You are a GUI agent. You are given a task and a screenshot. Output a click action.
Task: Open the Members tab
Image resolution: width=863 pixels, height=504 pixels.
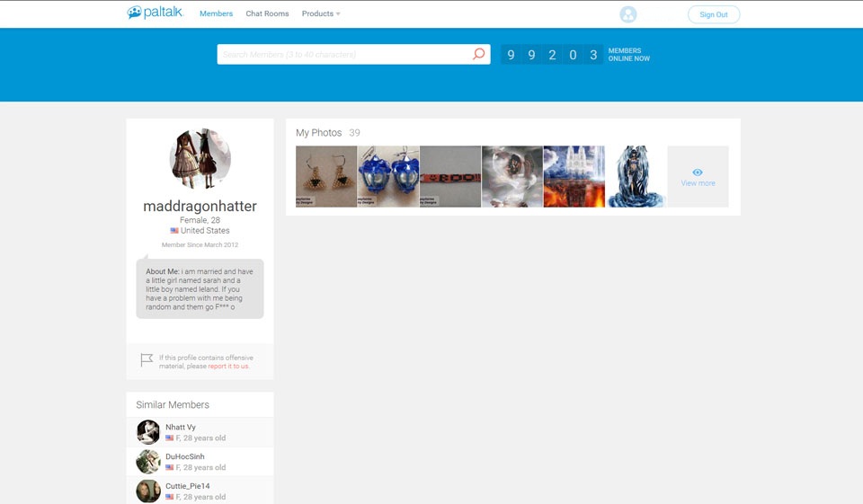tap(216, 13)
